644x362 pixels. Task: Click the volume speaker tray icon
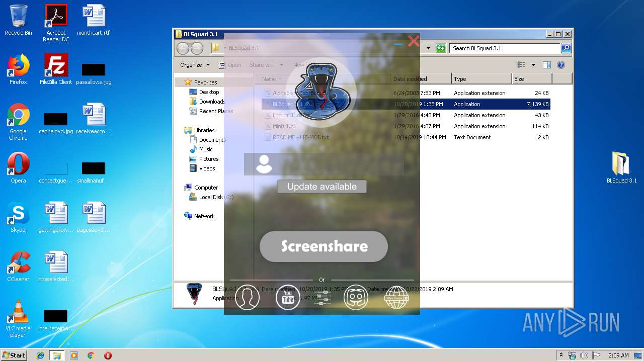point(584,355)
